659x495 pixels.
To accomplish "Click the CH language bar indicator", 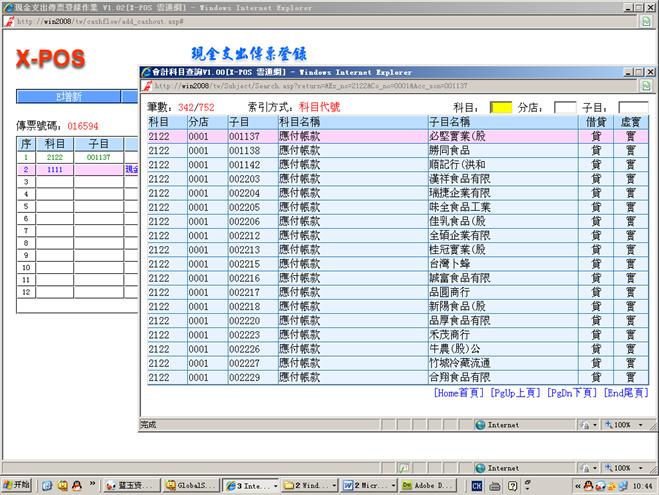I will point(478,485).
